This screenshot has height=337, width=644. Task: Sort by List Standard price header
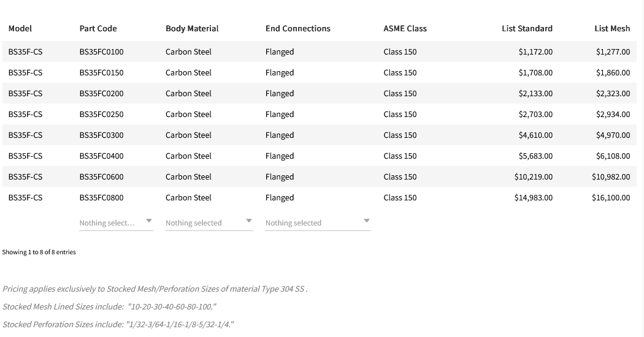coord(527,28)
